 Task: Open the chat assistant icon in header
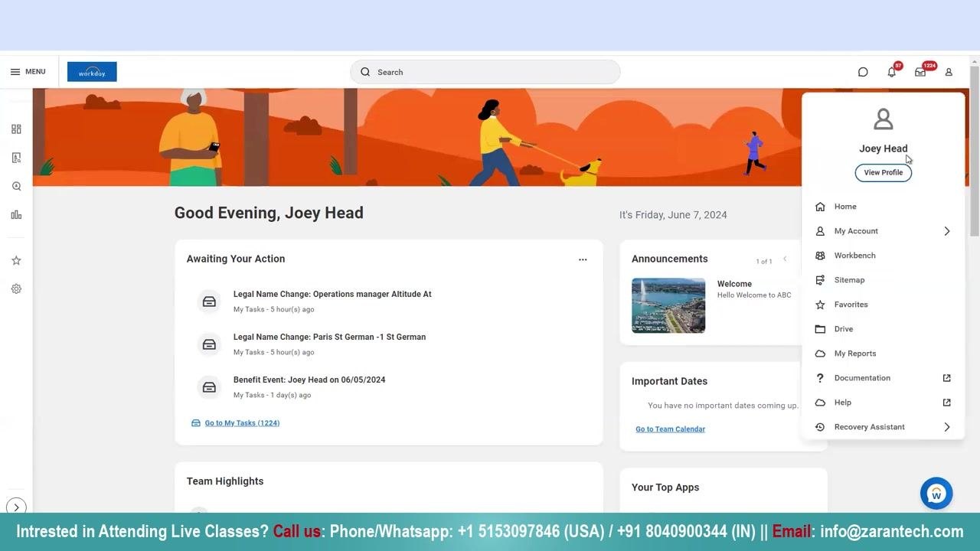point(863,72)
